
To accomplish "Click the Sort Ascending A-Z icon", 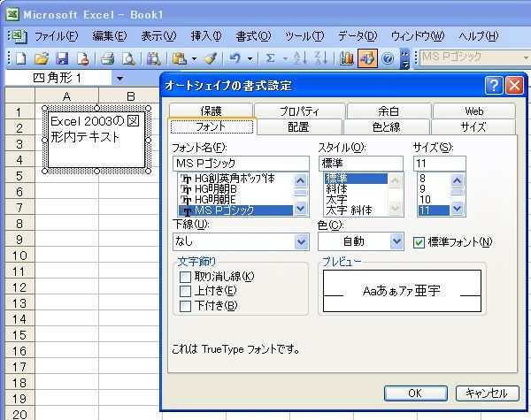I will click(x=301, y=58).
